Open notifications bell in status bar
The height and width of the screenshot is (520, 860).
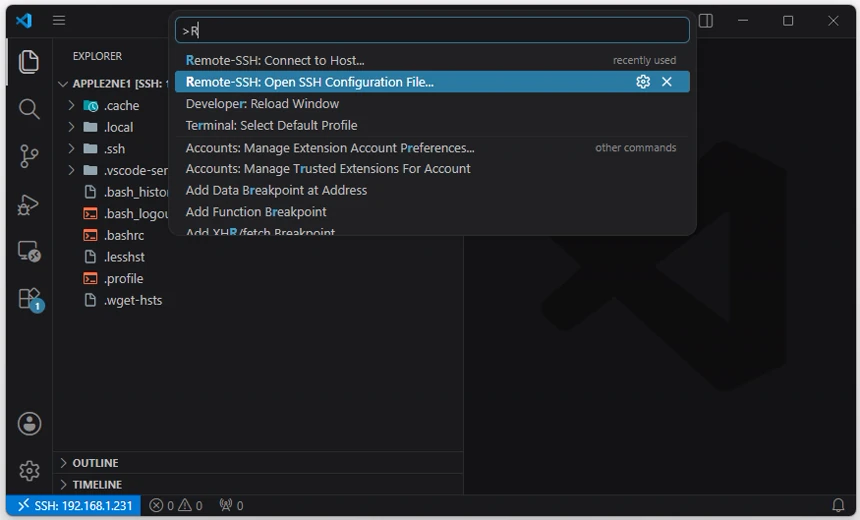click(x=838, y=505)
